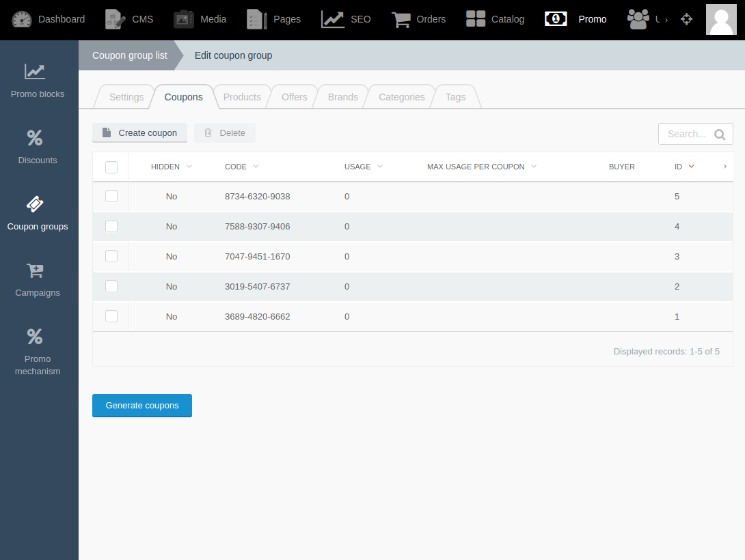This screenshot has width=745, height=560.
Task: Open the Dashboard gauge icon
Action: (x=21, y=19)
